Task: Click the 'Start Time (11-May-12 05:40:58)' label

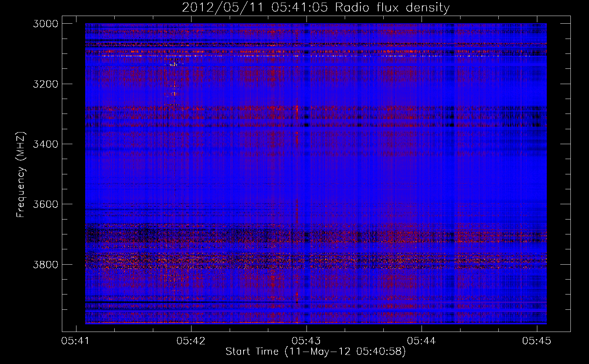Action: tap(316, 352)
